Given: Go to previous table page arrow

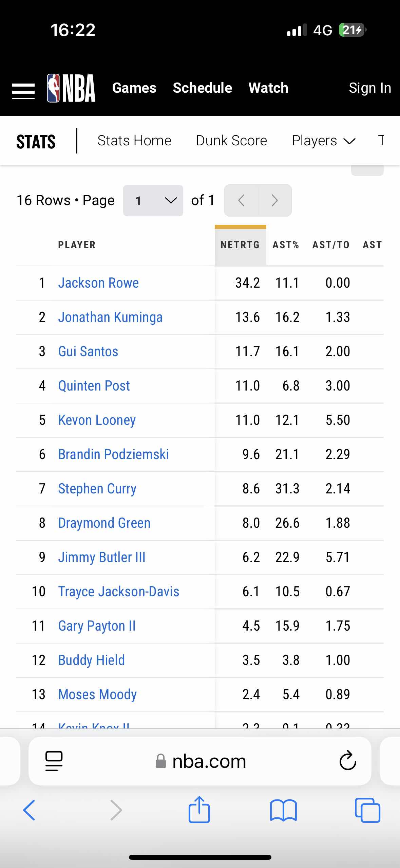Looking at the screenshot, I should point(241,200).
